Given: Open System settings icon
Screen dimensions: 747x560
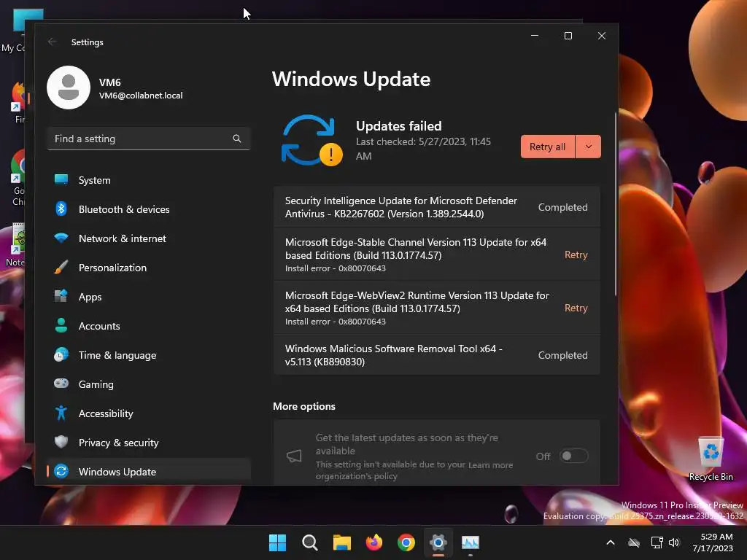Looking at the screenshot, I should pos(61,179).
